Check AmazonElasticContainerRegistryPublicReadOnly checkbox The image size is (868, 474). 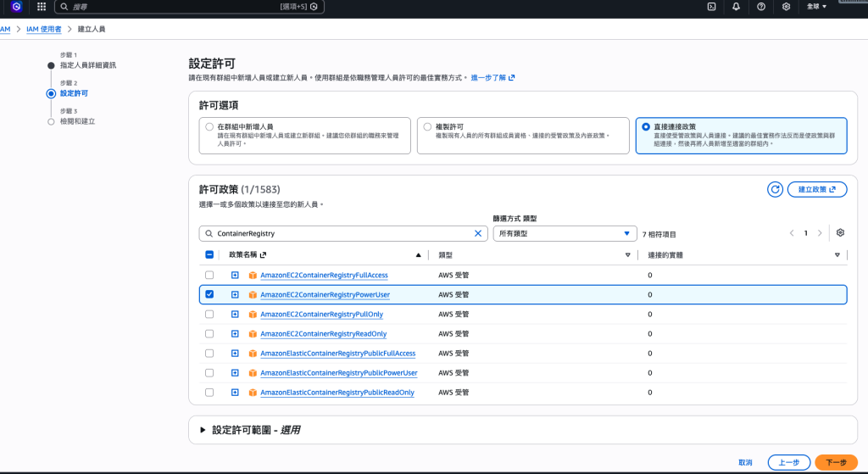click(209, 393)
